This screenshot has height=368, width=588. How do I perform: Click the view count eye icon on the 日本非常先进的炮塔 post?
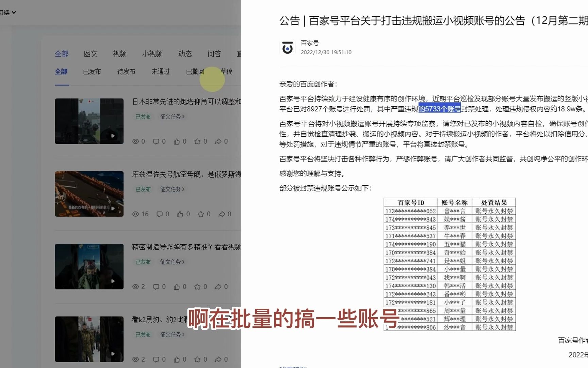tap(135, 141)
